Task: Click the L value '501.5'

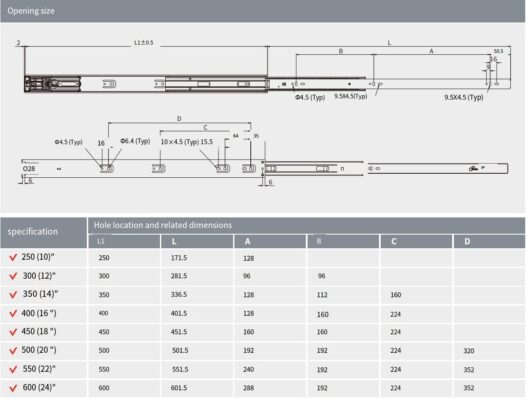Action: point(180,351)
